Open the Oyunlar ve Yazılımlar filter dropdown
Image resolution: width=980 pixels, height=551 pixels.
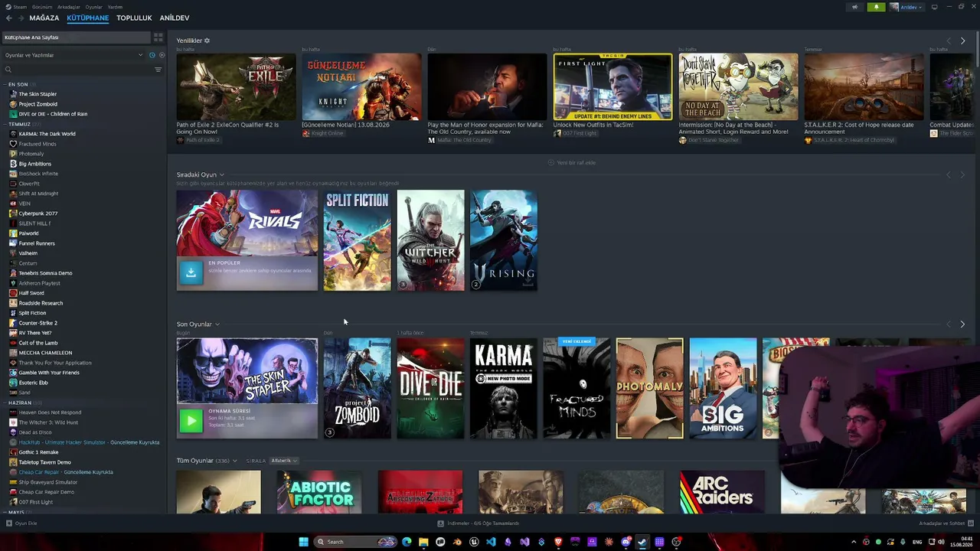tap(73, 55)
